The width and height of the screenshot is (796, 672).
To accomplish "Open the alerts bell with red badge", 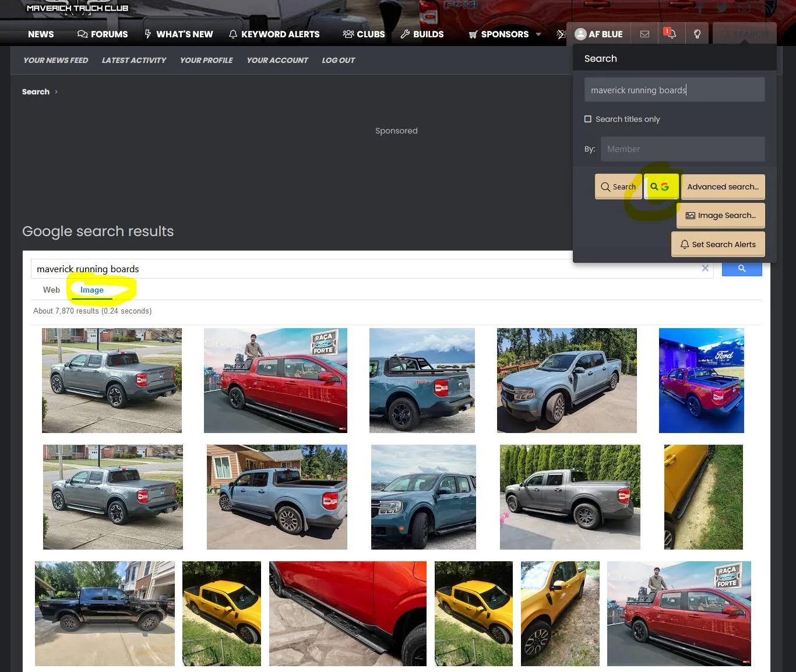I will [x=671, y=34].
